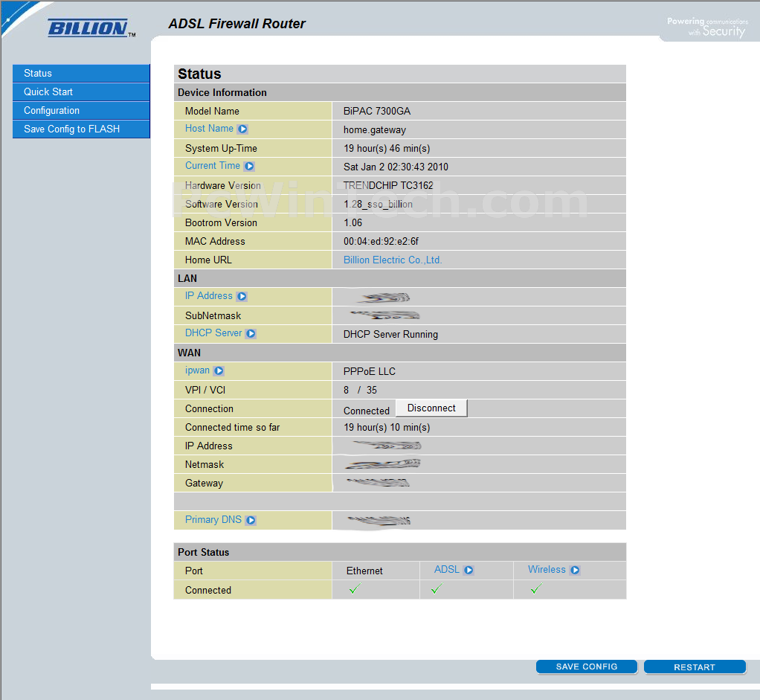Viewport: 760px width, 700px height.
Task: Click the Ethernet port label
Action: pos(364,571)
